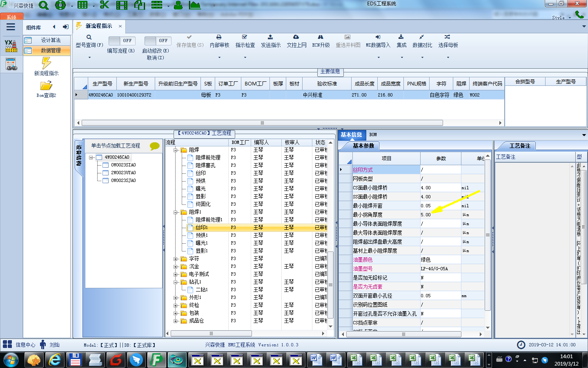Click the top grid horizontal scrollbar
This screenshot has height=368, width=588.
pyautogui.click(x=262, y=123)
